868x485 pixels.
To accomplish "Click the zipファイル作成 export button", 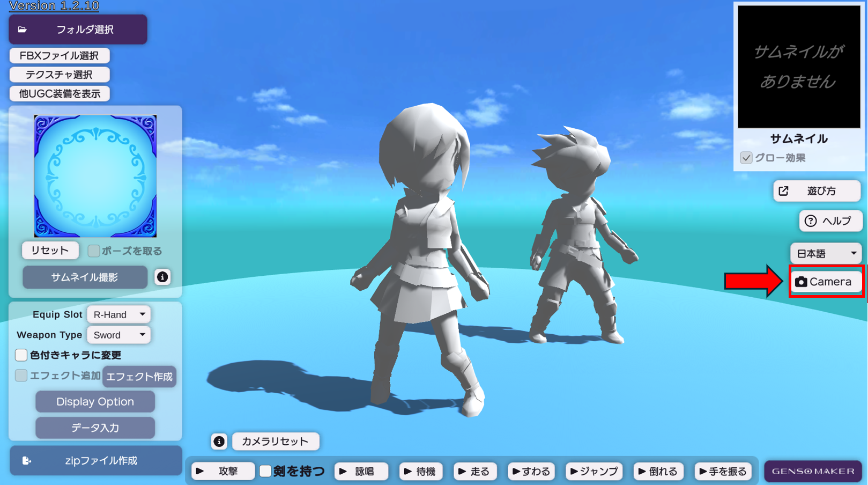I will tap(96, 460).
